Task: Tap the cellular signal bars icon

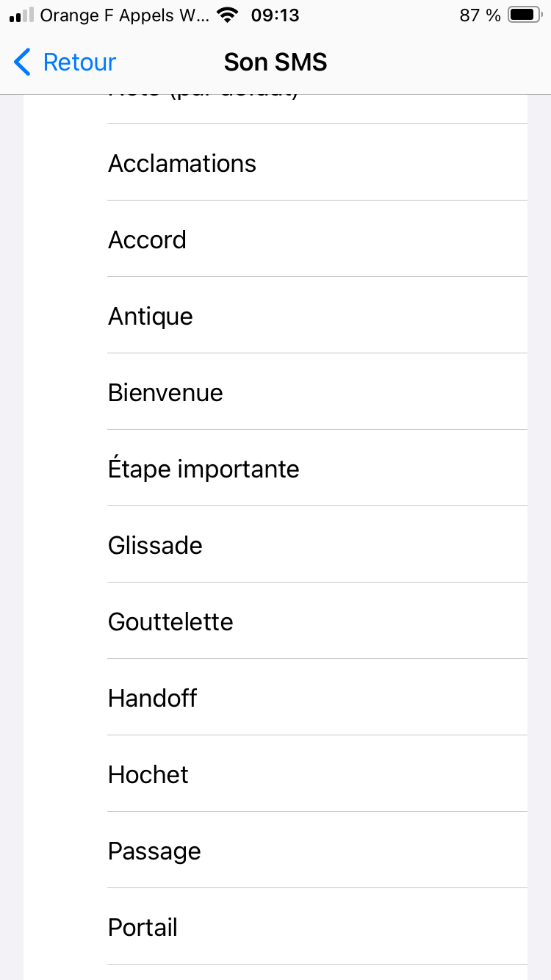Action: click(22, 15)
